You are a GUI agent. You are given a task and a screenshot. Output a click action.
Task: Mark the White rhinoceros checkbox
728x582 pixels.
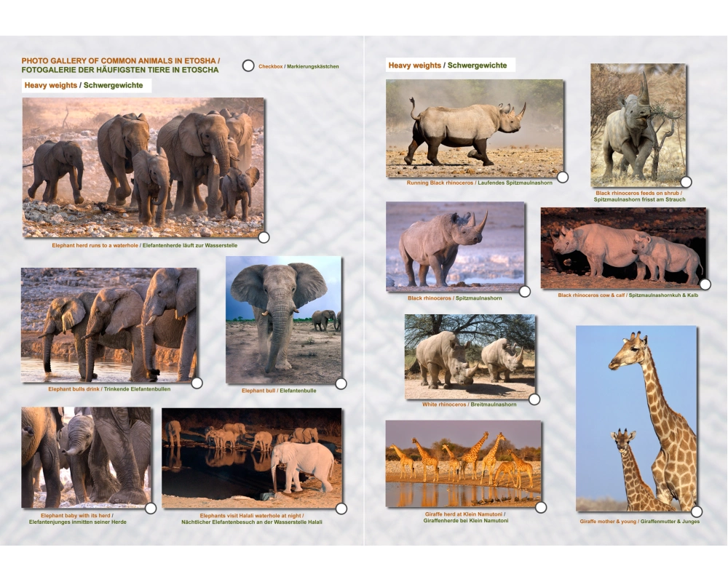pyautogui.click(x=534, y=399)
